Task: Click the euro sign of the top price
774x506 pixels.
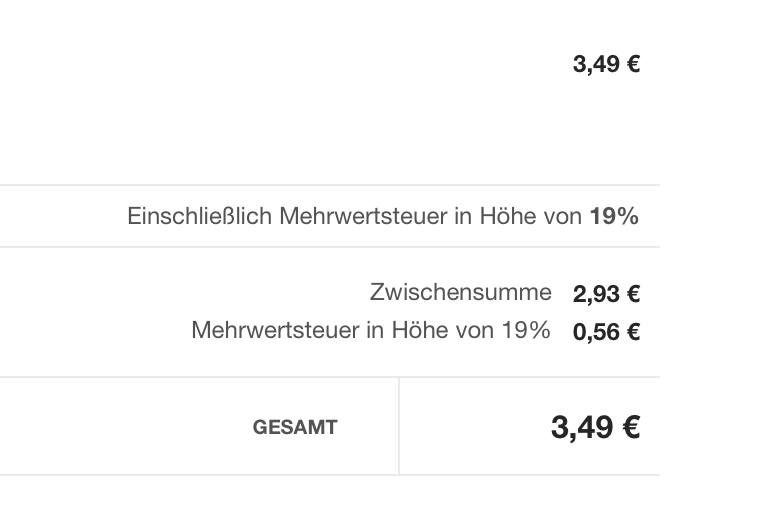Action: (633, 65)
